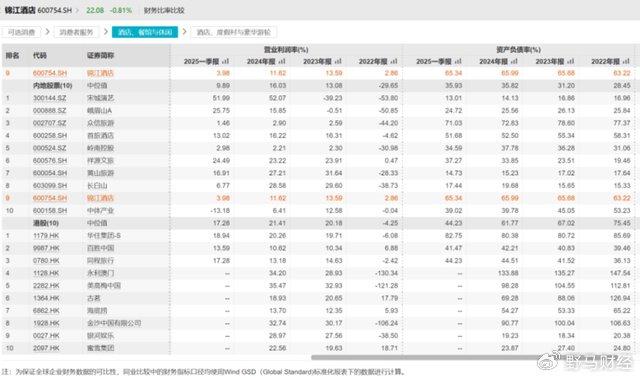Sort by the 排名 column header

[x=12, y=56]
